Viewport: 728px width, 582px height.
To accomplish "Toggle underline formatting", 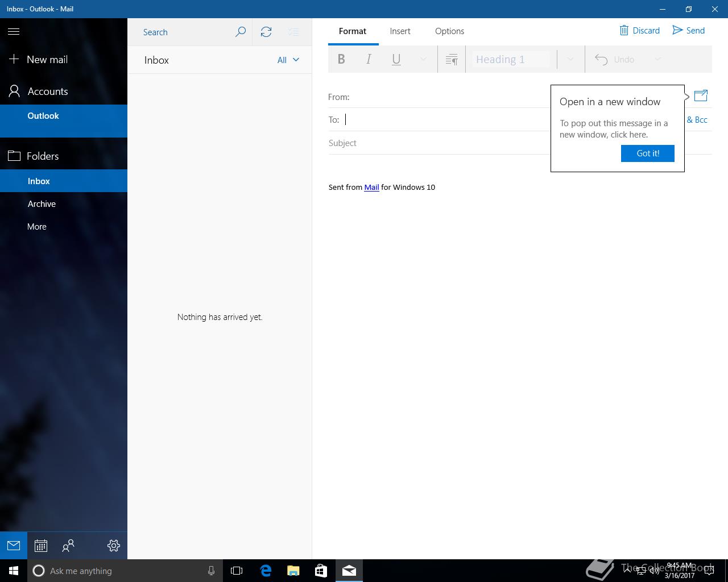I will pos(396,59).
